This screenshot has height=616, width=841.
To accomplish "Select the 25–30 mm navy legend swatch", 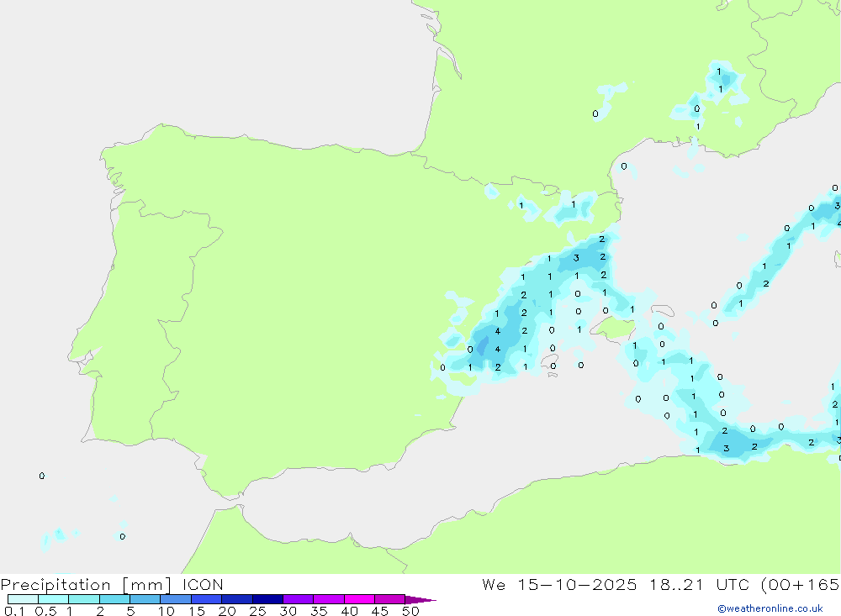I will pos(267,599).
